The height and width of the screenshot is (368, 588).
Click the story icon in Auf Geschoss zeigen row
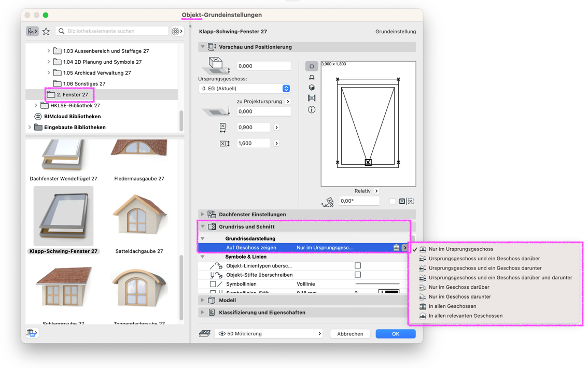[x=396, y=248]
